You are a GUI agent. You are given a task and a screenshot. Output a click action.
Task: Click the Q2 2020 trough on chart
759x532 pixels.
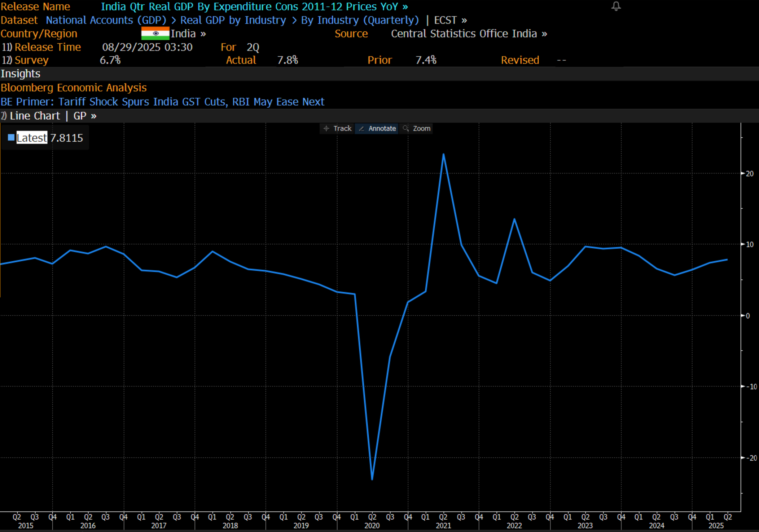tap(372, 479)
